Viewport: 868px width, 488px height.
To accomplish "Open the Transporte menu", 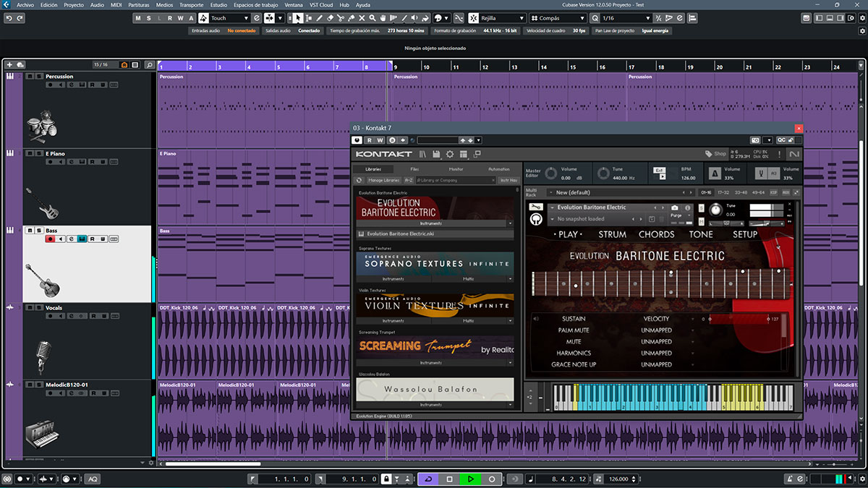I will tap(192, 4).
